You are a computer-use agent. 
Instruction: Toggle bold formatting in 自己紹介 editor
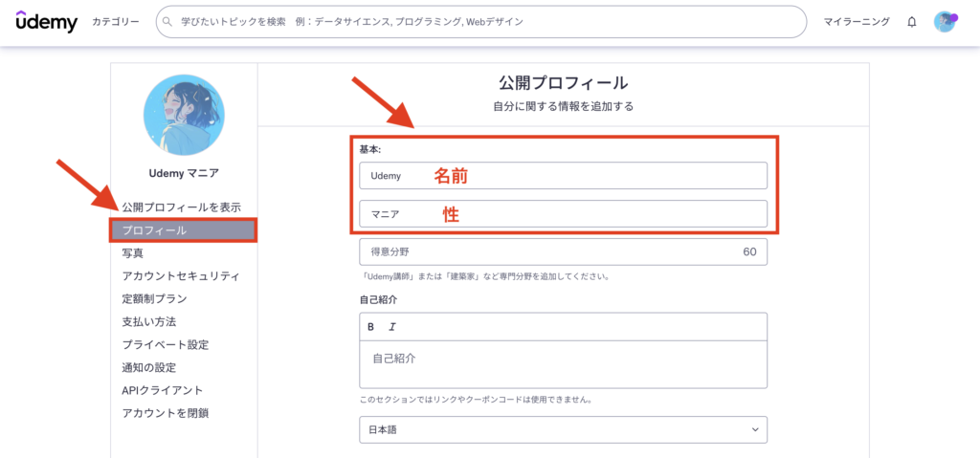pyautogui.click(x=371, y=327)
